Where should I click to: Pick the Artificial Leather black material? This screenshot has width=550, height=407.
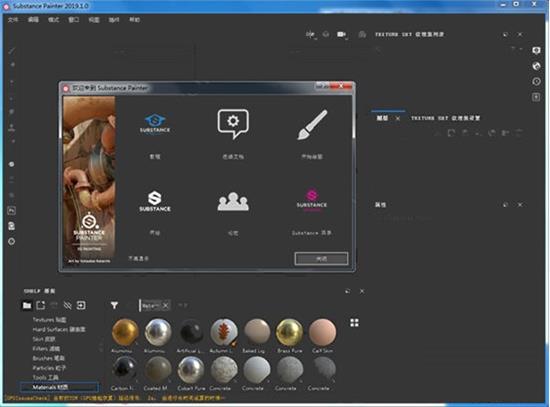(x=191, y=332)
